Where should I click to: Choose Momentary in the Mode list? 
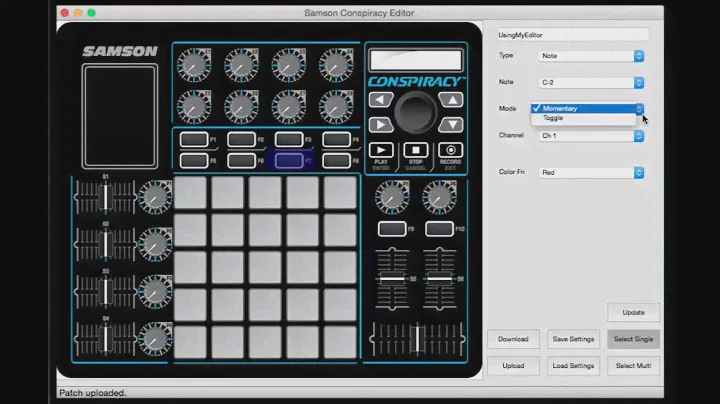[560, 108]
